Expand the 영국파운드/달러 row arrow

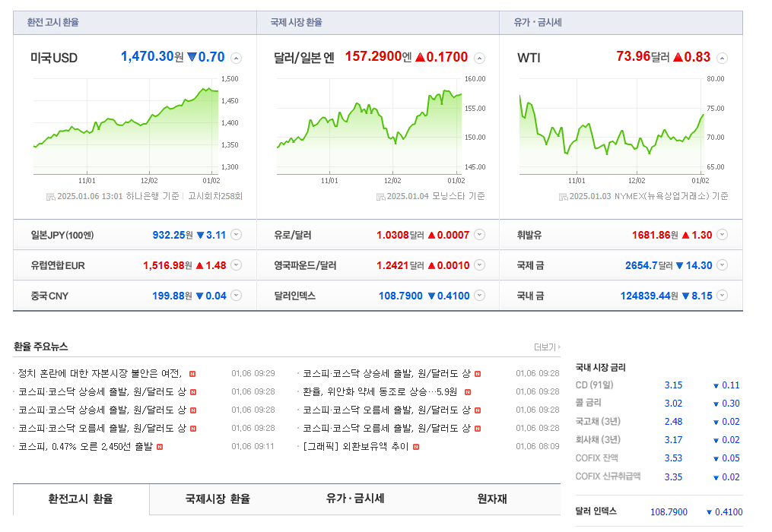479,265
